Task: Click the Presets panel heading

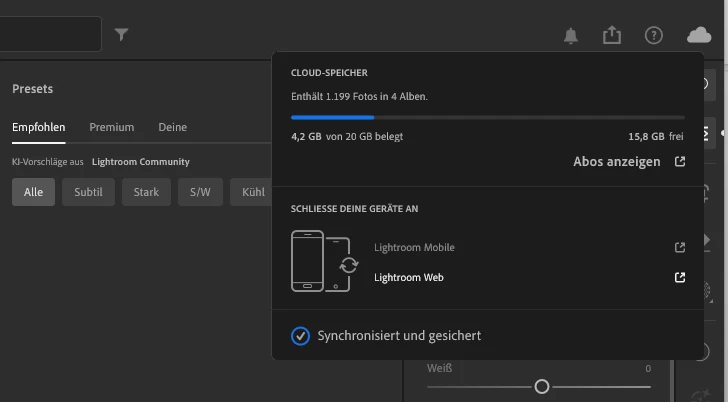Action: tap(32, 89)
